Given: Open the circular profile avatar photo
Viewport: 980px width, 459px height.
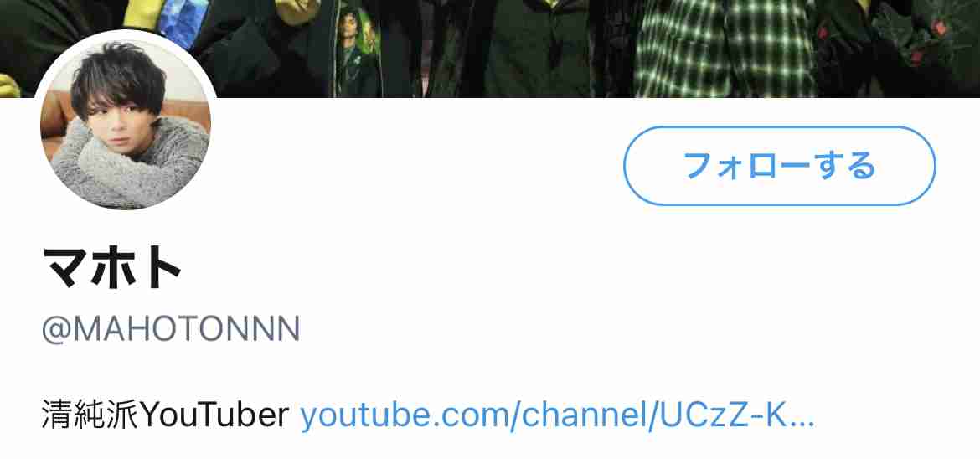Looking at the screenshot, I should tap(125, 124).
